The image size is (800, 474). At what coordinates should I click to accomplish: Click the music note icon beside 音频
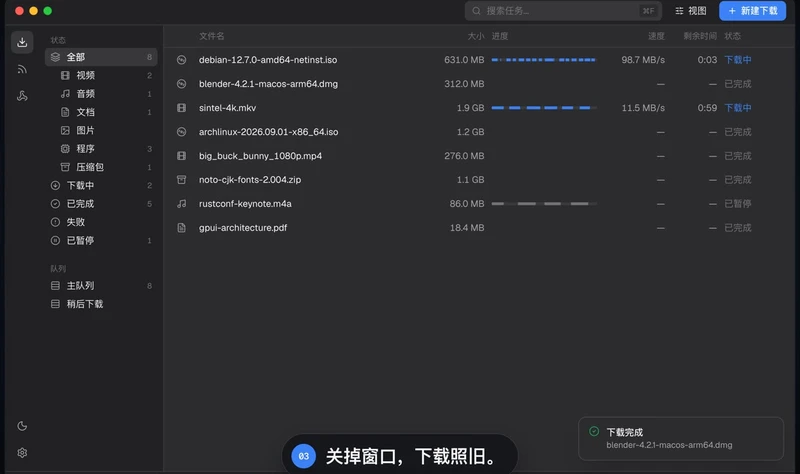pyautogui.click(x=65, y=93)
